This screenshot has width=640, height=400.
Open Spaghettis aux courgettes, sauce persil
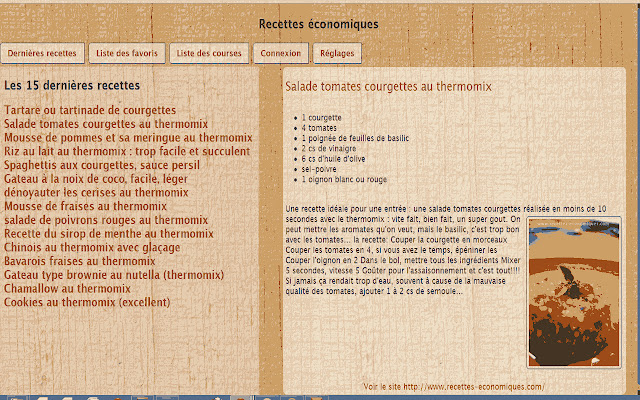pyautogui.click(x=102, y=165)
